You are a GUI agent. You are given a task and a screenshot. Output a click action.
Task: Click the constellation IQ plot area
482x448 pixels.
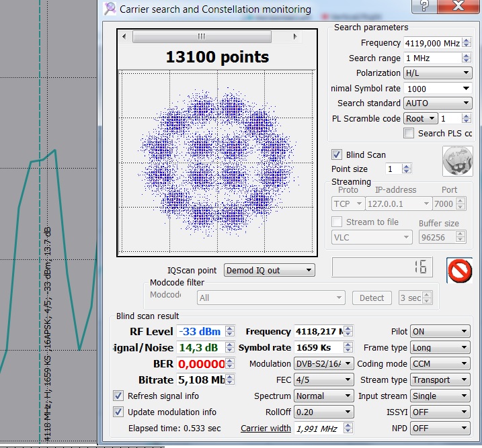click(217, 161)
